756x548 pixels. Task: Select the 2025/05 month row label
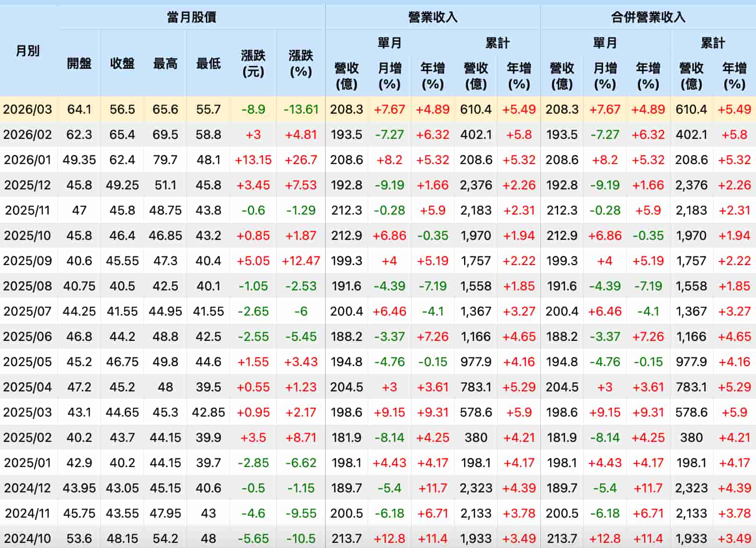(x=28, y=362)
